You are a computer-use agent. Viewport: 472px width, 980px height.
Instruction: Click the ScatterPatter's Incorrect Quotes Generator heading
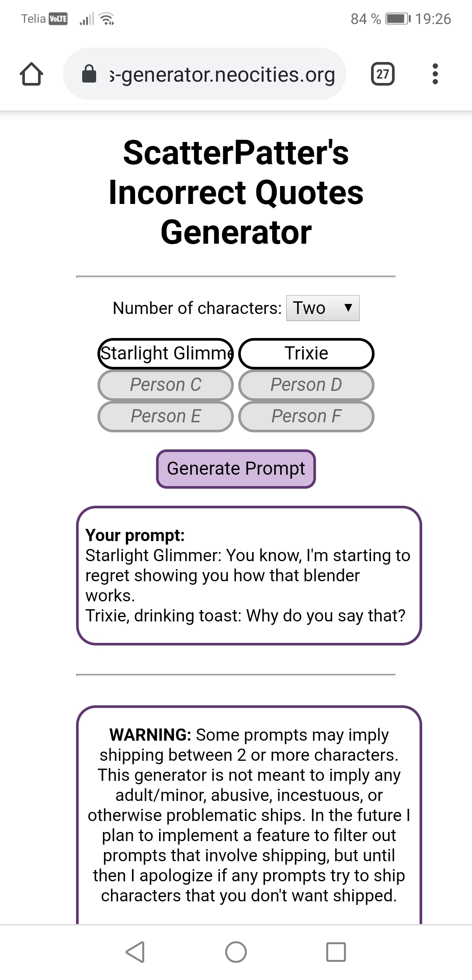[236, 192]
